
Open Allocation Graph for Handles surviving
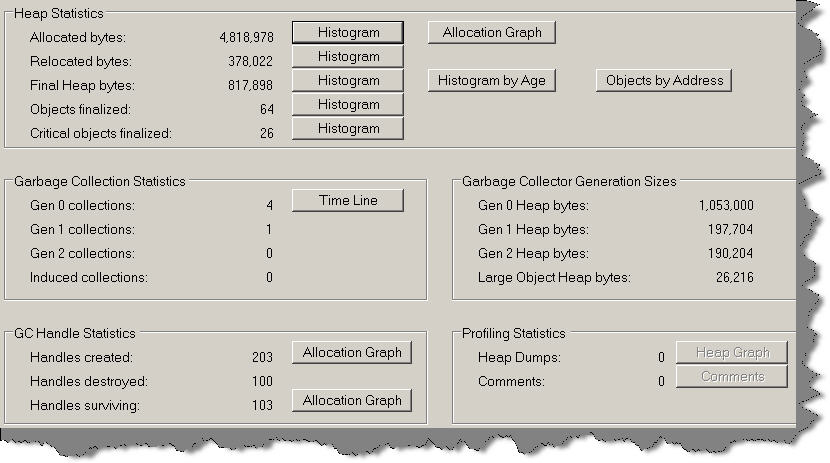[x=351, y=401]
